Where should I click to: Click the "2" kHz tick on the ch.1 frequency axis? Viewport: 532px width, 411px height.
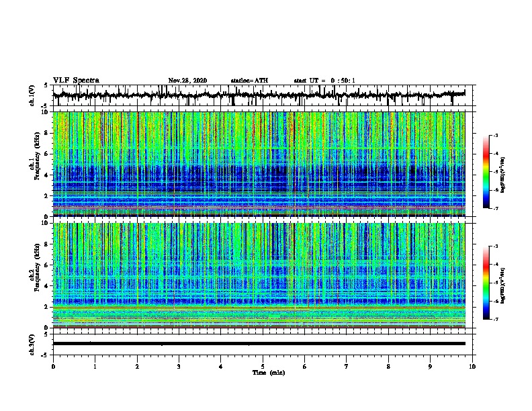(47, 195)
